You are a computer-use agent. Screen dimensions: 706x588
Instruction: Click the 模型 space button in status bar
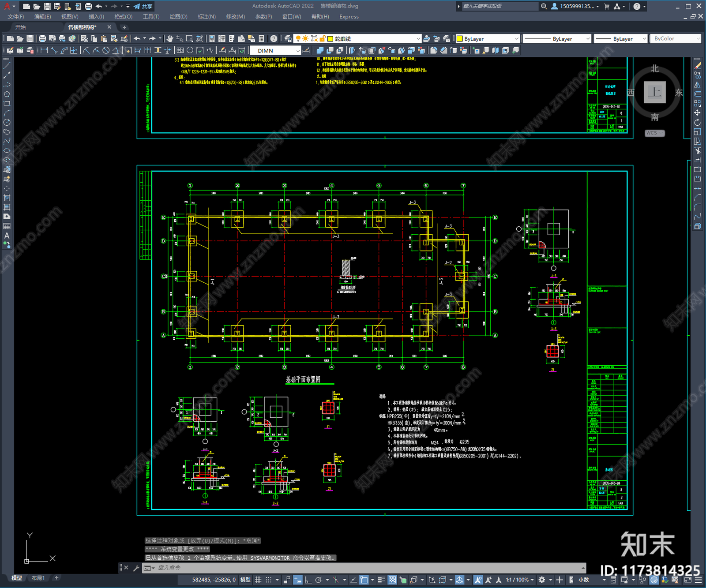tap(245, 580)
